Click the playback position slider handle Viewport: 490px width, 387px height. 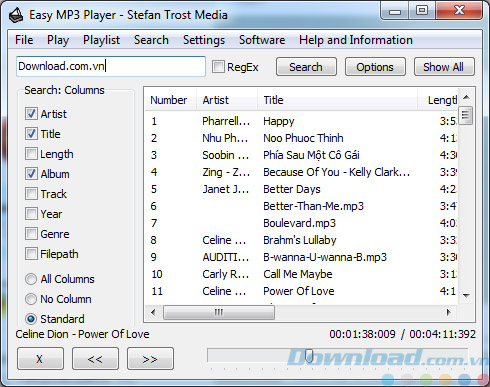pos(309,356)
